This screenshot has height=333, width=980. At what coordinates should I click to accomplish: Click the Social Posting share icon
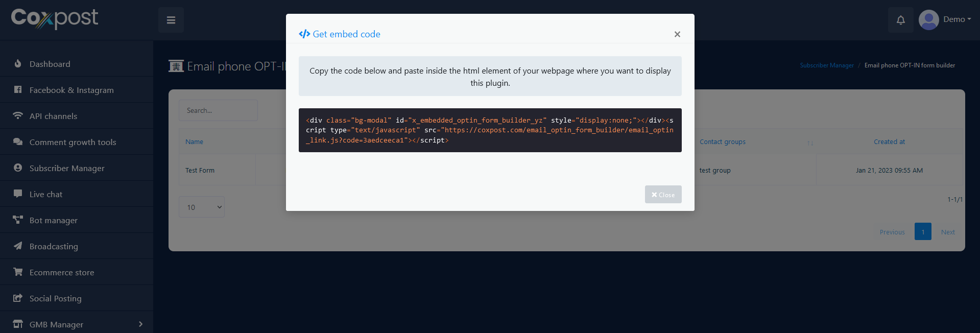coord(18,298)
